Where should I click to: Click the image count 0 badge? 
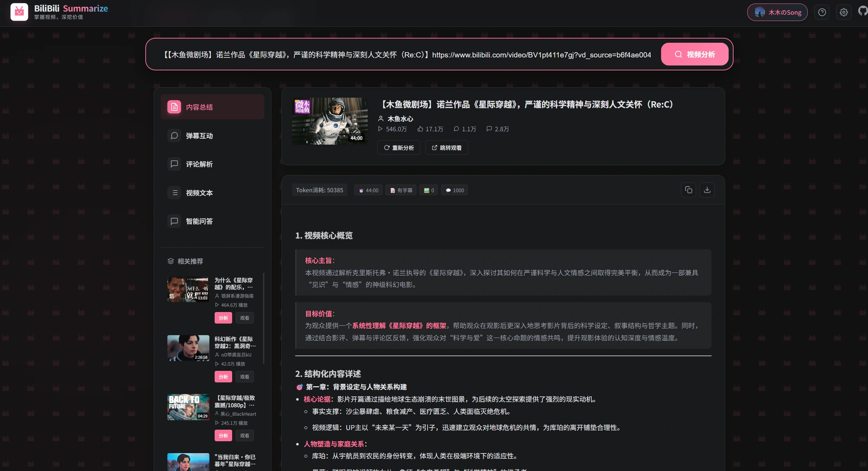point(429,190)
